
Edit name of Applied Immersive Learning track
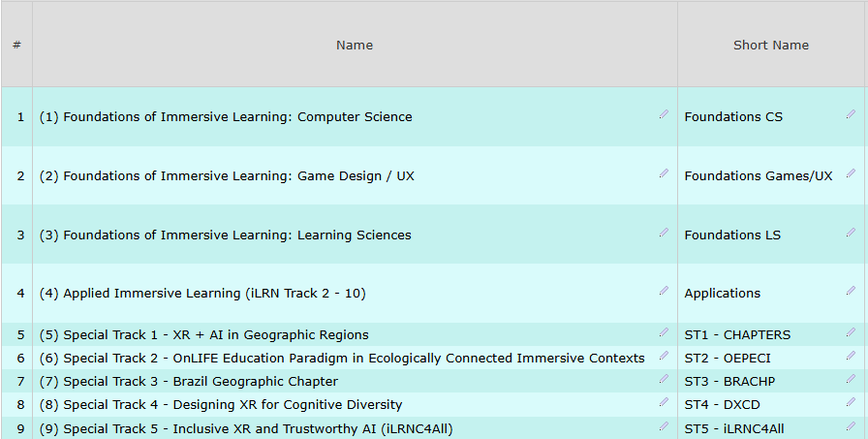coord(664,290)
